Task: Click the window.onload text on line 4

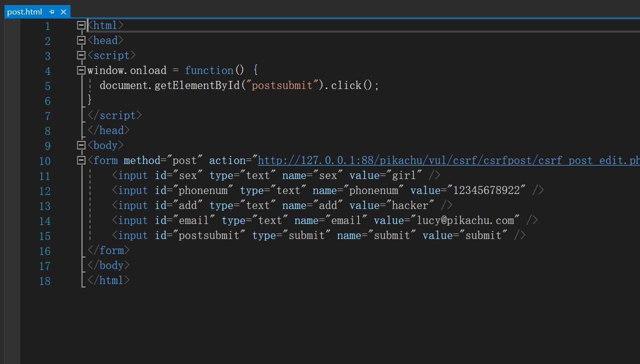Action: coord(127,70)
